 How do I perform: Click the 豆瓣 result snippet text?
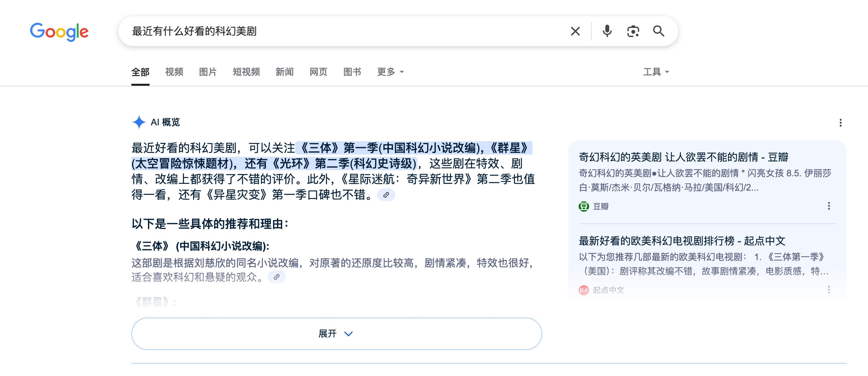coord(705,181)
